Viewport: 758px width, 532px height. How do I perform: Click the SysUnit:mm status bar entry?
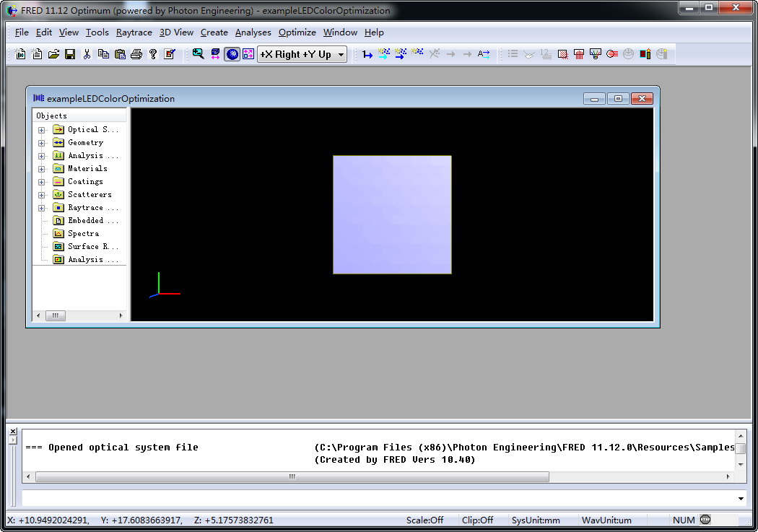coord(536,520)
